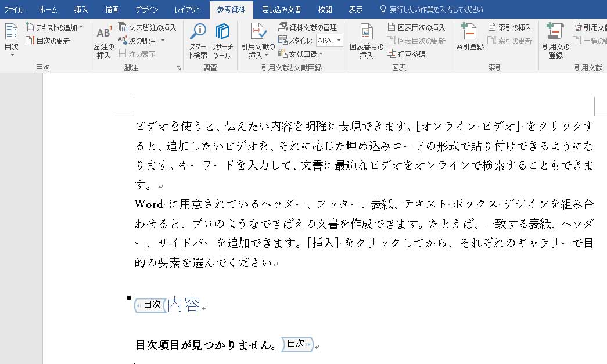This screenshot has width=607, height=364.
Task: Switch to the 挿入 (Insert) ribbon tab
Action: click(x=81, y=9)
